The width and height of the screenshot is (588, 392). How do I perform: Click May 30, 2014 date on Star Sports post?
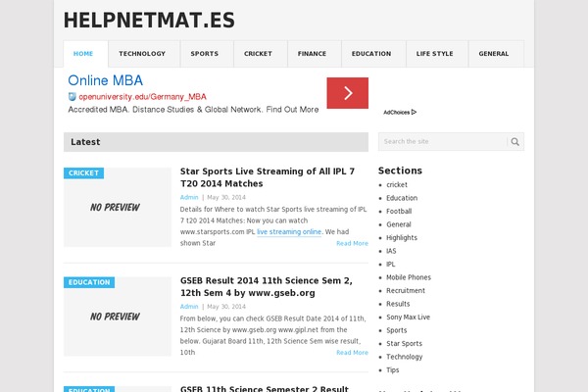coord(226,197)
